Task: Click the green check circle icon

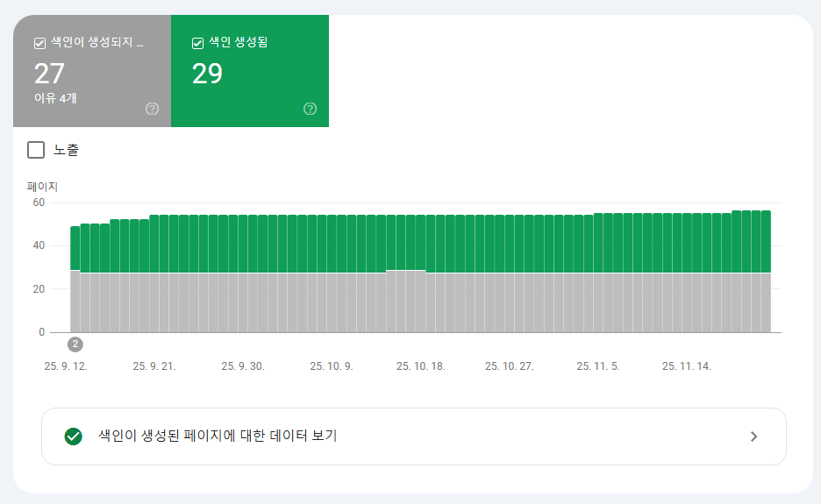Action: tap(74, 437)
